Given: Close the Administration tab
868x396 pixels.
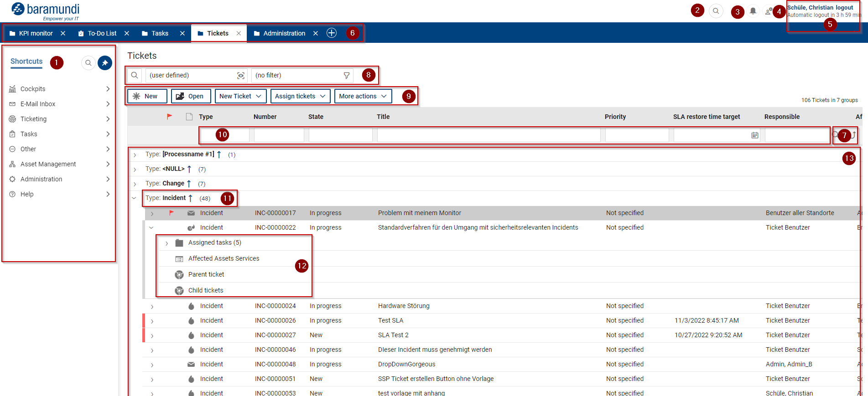Looking at the screenshot, I should (x=316, y=33).
